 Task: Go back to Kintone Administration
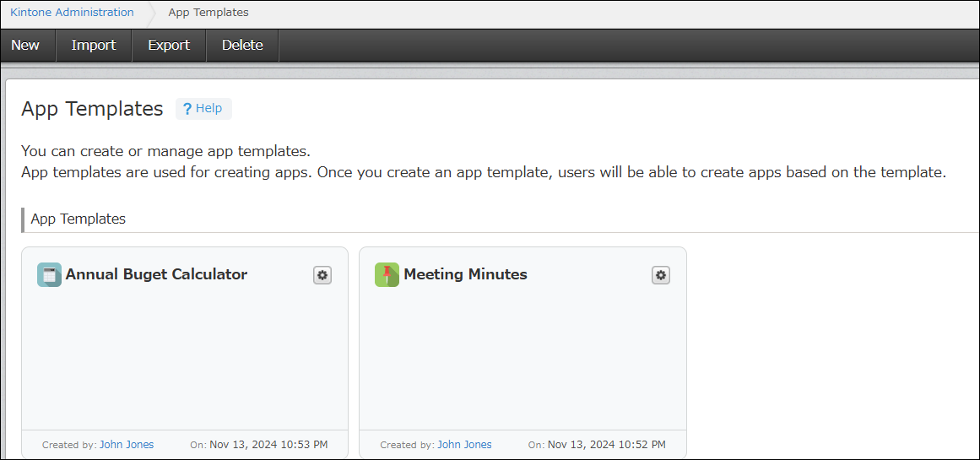(x=72, y=13)
